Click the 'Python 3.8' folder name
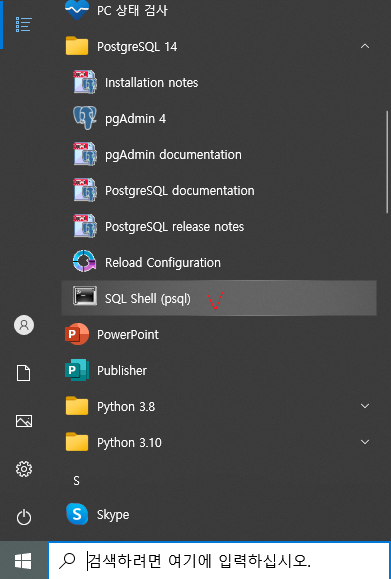The width and height of the screenshot is (391, 579). click(126, 407)
